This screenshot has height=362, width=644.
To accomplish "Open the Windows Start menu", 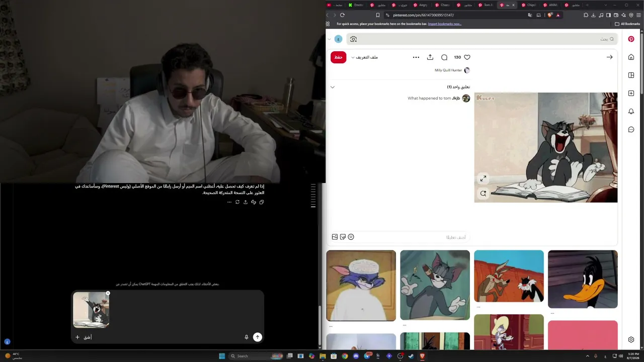I will (222, 356).
